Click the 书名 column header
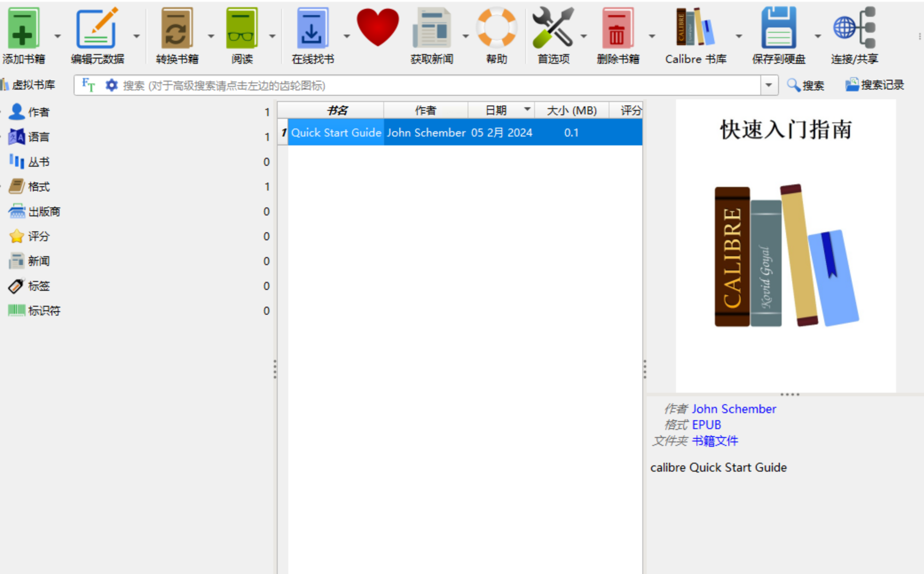This screenshot has width=924, height=574. [x=336, y=110]
